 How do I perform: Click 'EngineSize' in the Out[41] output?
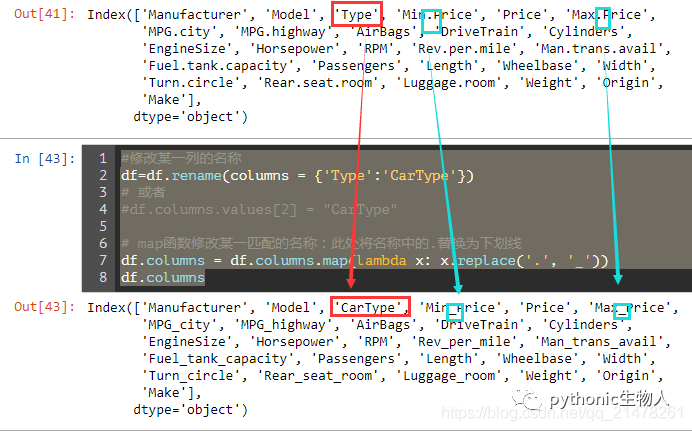[187, 49]
